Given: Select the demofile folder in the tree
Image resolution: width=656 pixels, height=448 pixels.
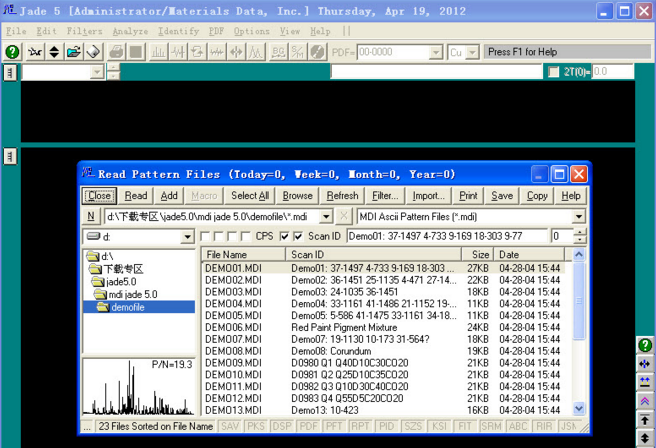Looking at the screenshot, I should click(139, 307).
